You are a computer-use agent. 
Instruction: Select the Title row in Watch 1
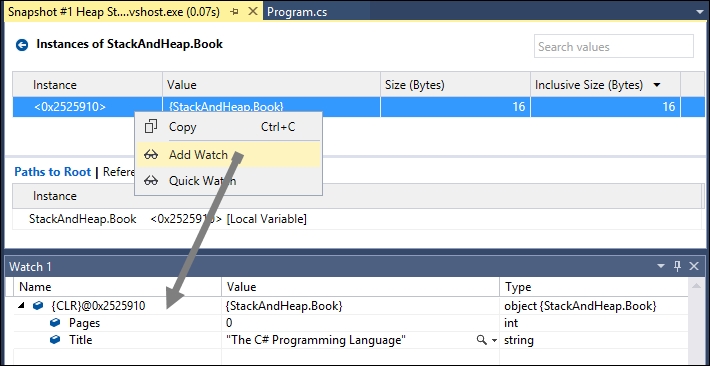(x=350, y=340)
